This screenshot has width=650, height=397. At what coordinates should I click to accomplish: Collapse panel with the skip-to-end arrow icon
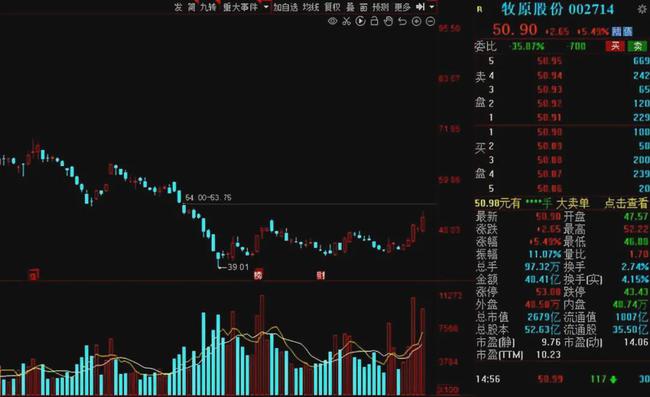pyautogui.click(x=420, y=7)
